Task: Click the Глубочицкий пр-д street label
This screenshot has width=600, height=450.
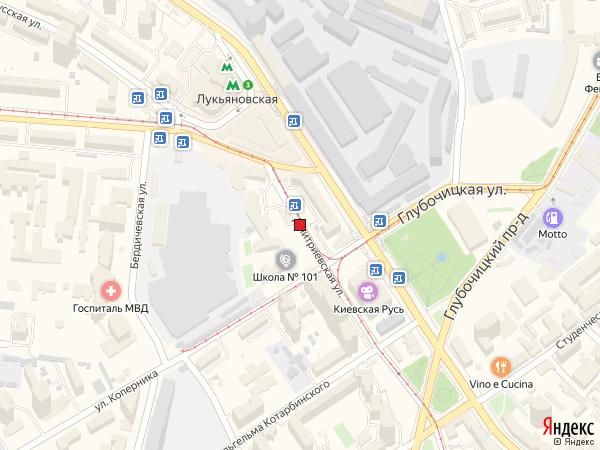Action: point(487,266)
